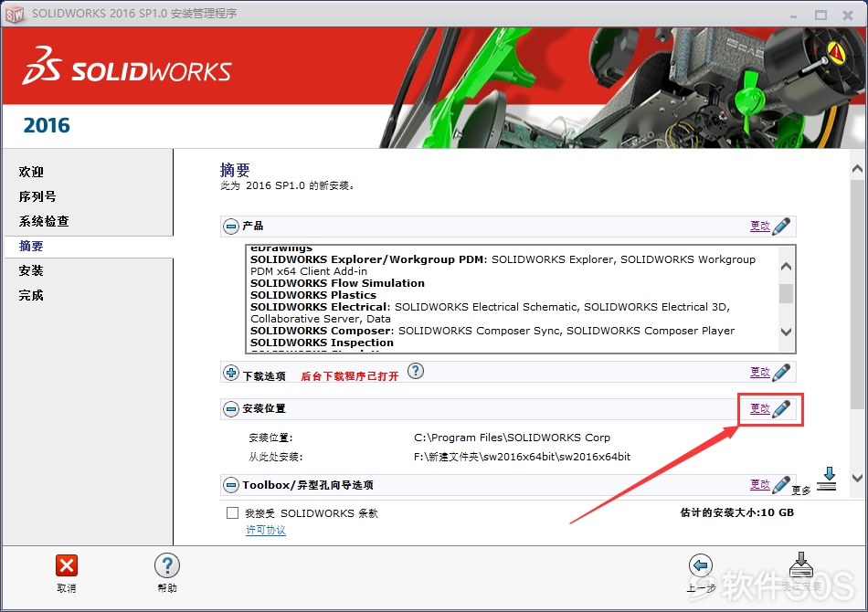
Task: Collapse the 安装位置 section
Action: [x=231, y=409]
